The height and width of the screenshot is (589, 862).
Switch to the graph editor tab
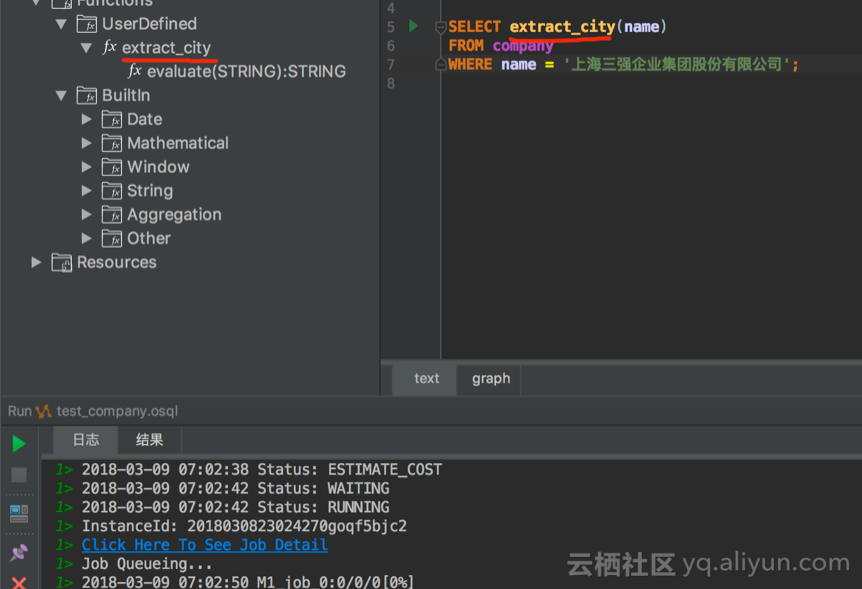490,378
